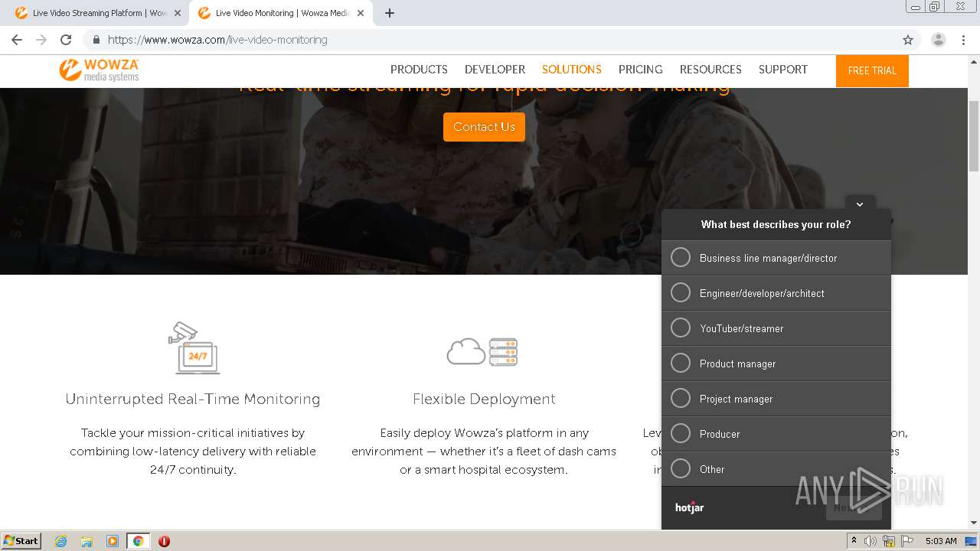Click the Chrome taskbar icon

click(139, 541)
